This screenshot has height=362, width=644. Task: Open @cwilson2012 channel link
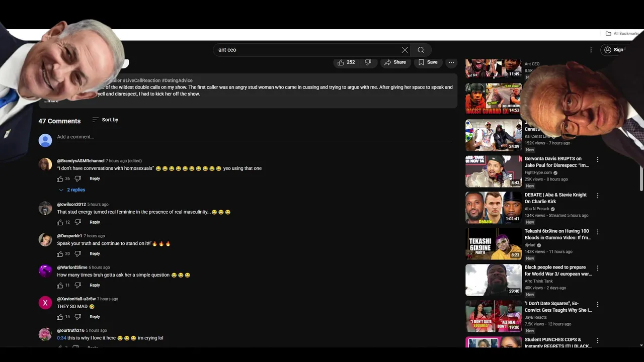(71, 205)
